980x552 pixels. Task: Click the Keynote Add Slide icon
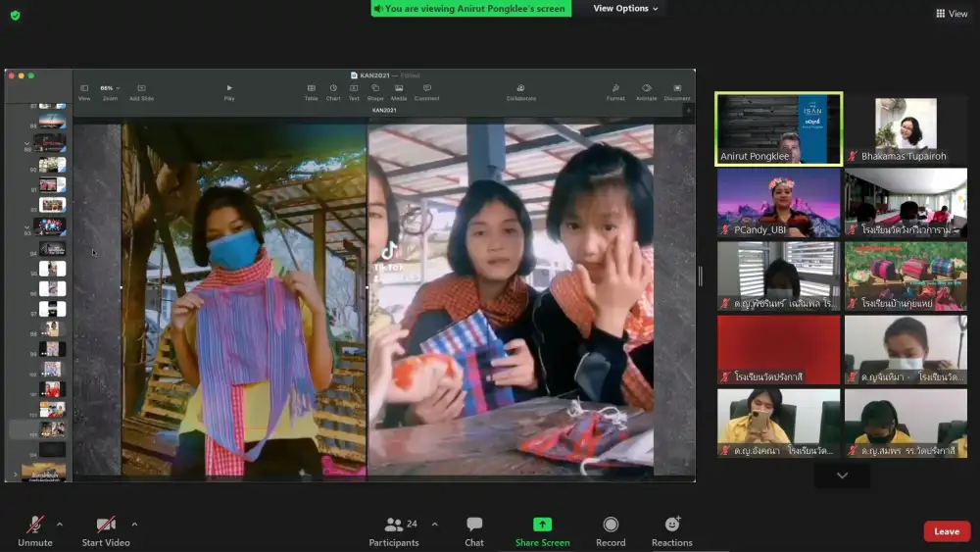point(141,88)
